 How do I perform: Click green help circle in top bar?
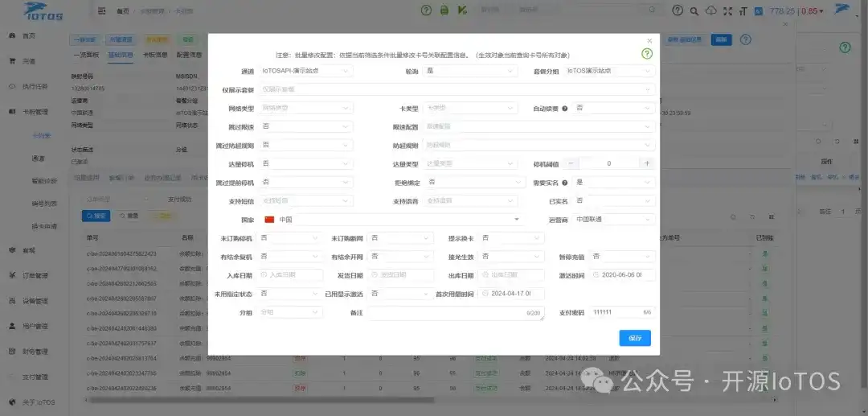[426, 10]
